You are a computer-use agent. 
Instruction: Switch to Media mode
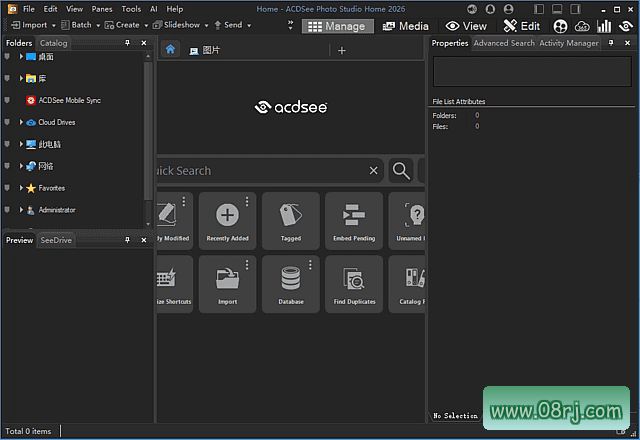[406, 26]
